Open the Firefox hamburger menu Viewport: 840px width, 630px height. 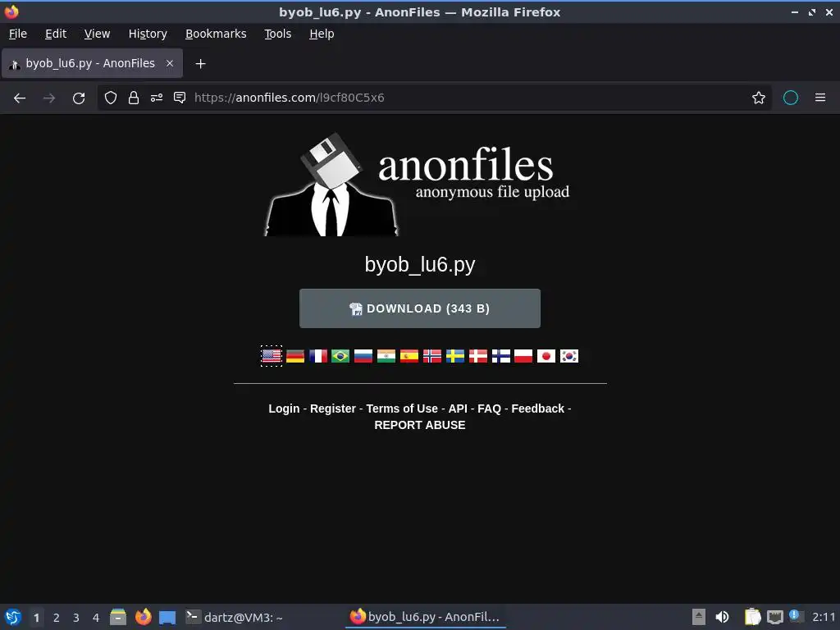[820, 98]
